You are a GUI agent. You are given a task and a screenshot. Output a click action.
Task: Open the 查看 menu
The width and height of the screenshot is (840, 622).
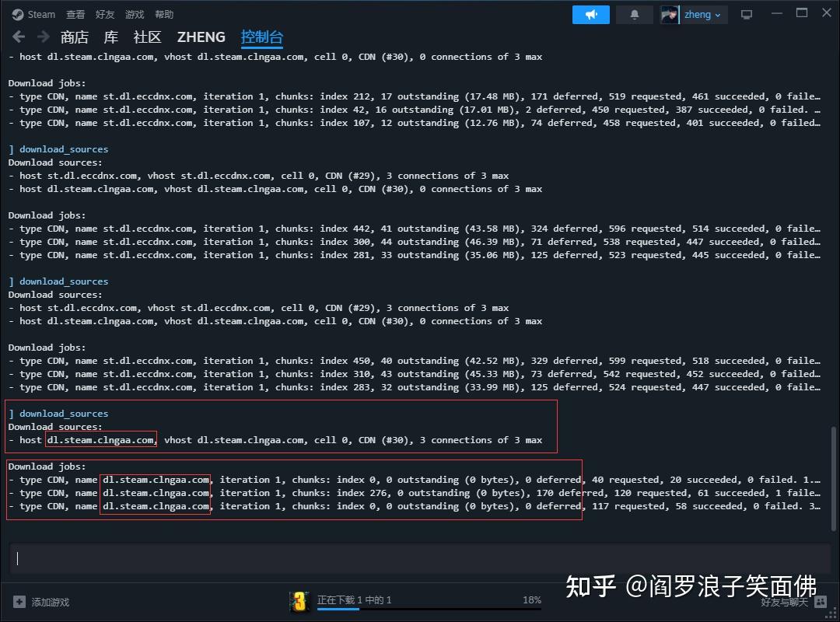(75, 13)
